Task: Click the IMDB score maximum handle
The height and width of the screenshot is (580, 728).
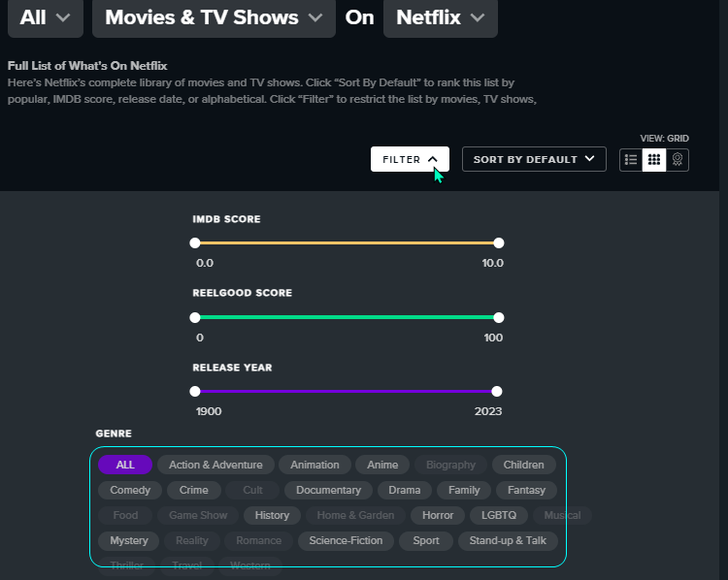Action: click(499, 242)
